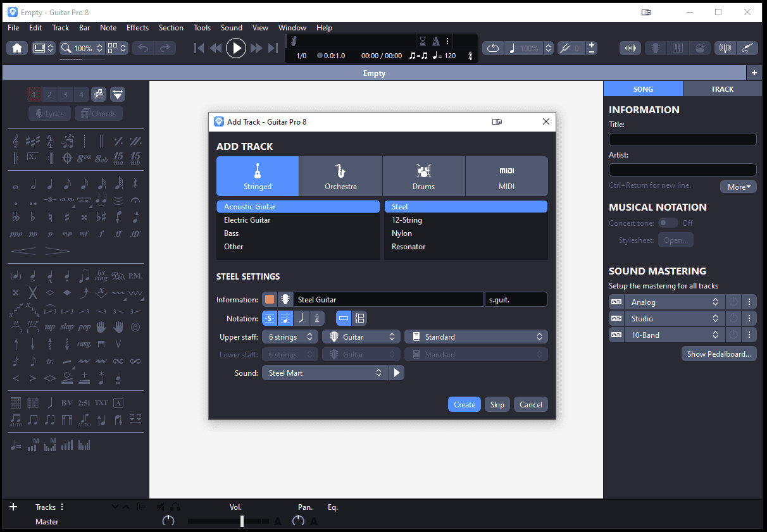Adjust the Master pan knob
The height and width of the screenshot is (532, 767).
(x=298, y=521)
